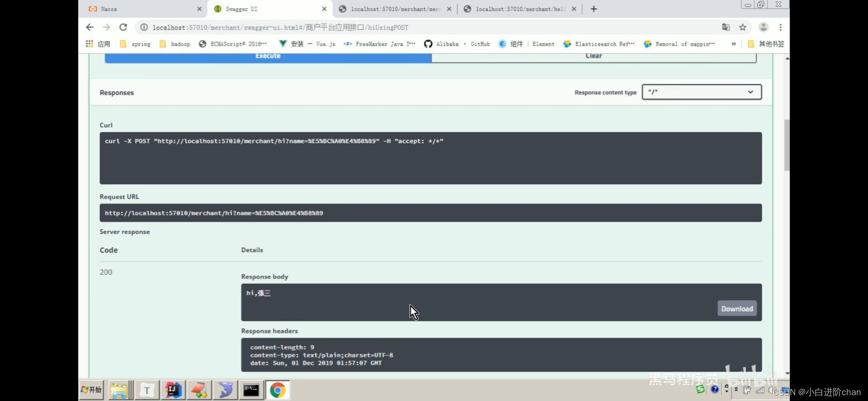Expand the hidden bookmarks chevron

733,44
